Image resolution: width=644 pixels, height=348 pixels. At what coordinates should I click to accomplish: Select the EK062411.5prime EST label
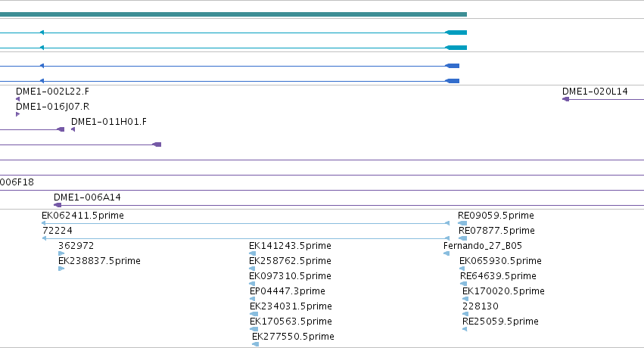pos(82,216)
